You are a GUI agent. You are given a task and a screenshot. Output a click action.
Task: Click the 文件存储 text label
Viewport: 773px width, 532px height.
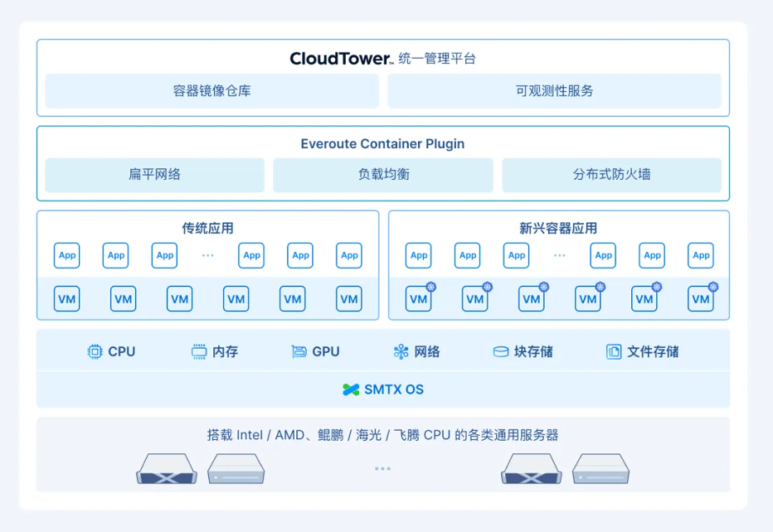653,351
